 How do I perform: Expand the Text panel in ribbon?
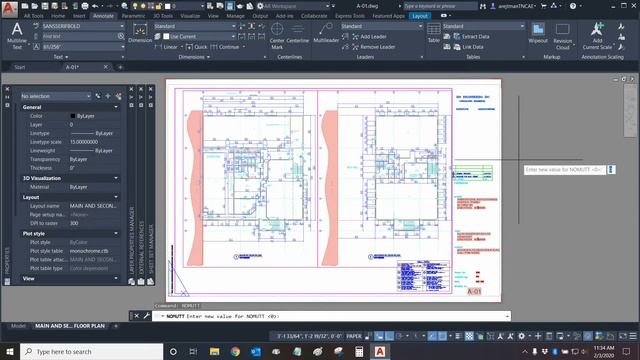[61, 57]
